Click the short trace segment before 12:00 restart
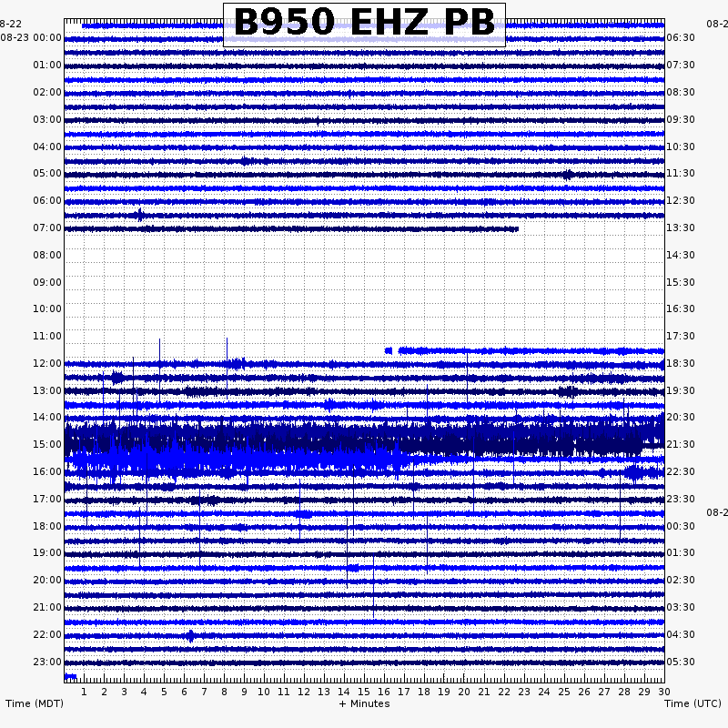Image resolution: width=728 pixels, height=728 pixels. [x=389, y=350]
